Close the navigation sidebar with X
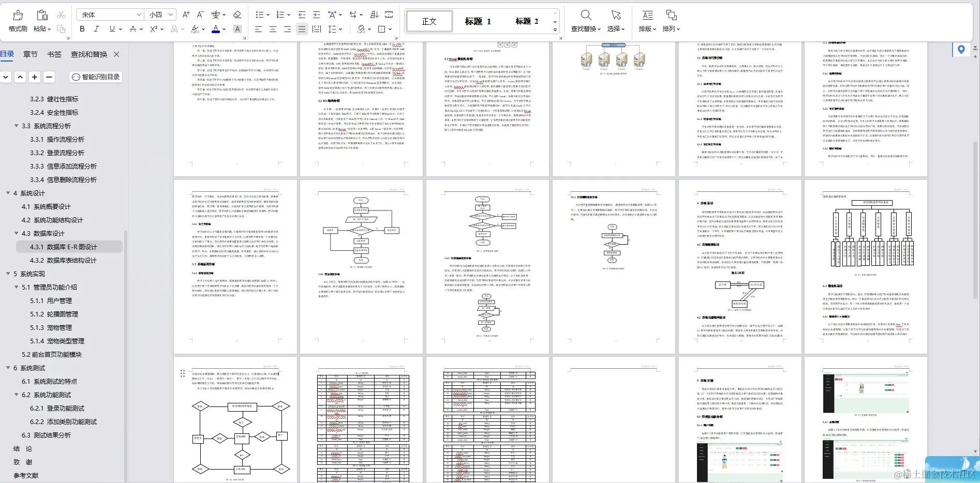 (116, 54)
